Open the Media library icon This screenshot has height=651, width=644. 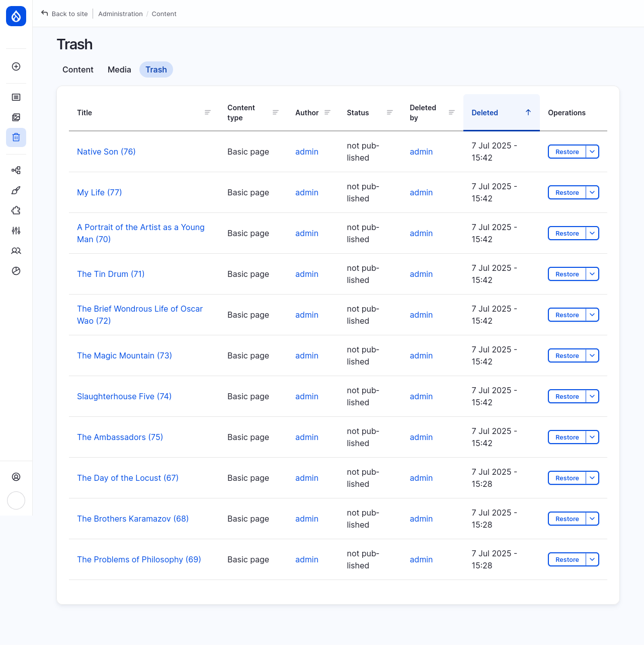16,117
